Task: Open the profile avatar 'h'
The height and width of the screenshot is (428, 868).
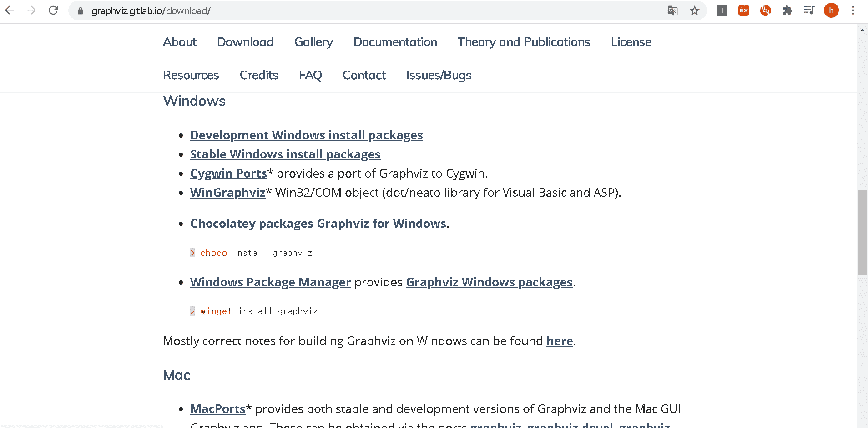Action: click(x=831, y=10)
